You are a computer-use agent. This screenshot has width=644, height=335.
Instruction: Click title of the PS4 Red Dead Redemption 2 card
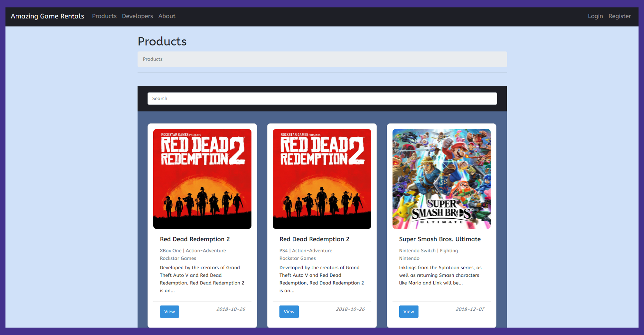tap(314, 239)
